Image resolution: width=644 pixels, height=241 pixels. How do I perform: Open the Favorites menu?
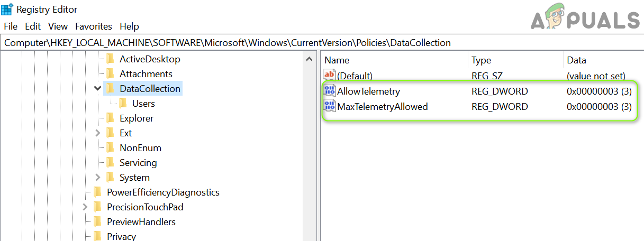tap(94, 26)
